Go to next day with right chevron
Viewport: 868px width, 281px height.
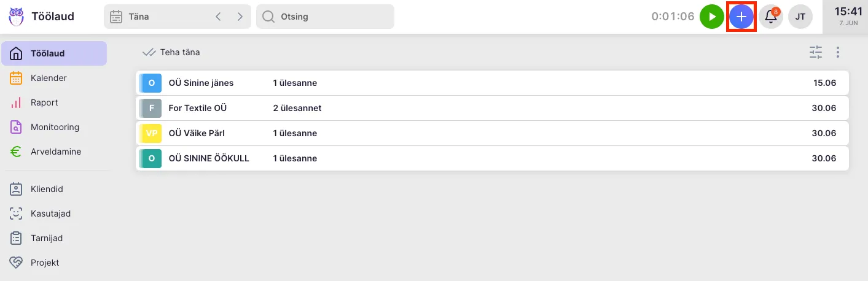point(240,17)
